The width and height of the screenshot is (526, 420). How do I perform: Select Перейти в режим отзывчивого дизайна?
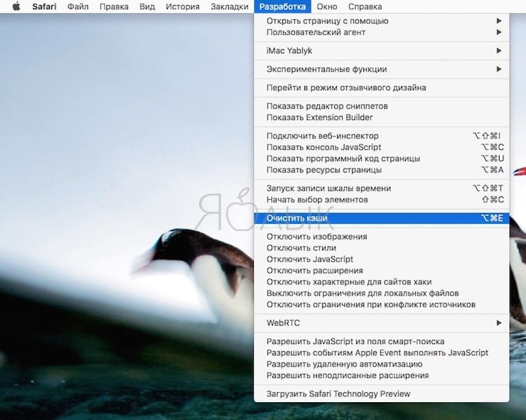point(382,87)
